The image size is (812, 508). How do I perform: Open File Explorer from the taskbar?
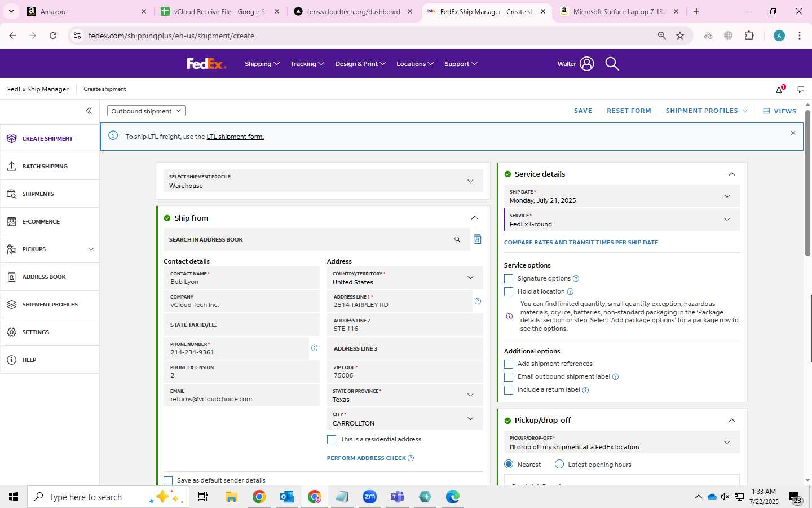tap(231, 497)
